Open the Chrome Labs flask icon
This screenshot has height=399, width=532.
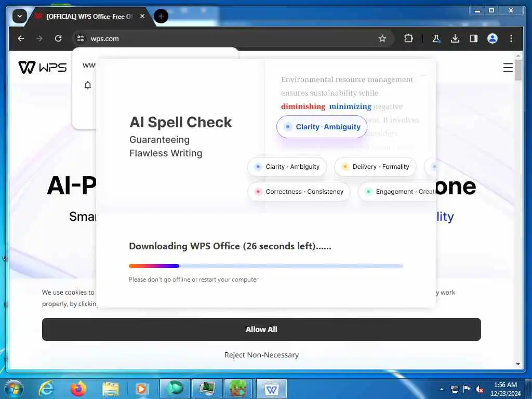coord(436,38)
